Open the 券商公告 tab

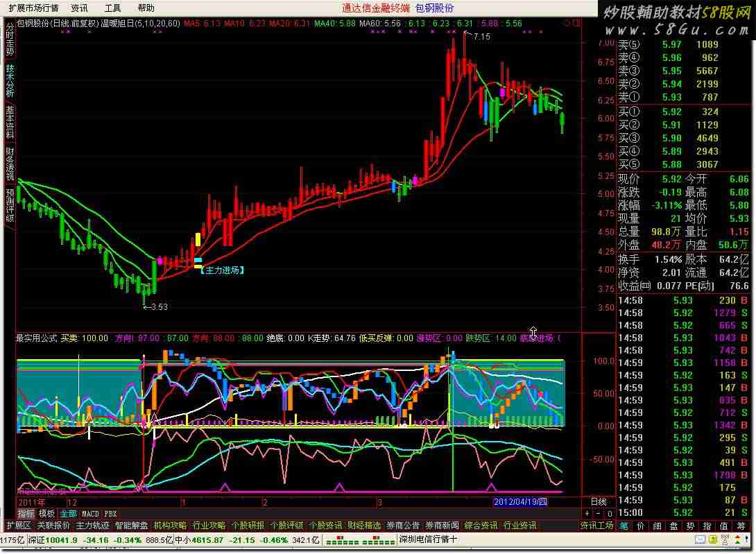403,526
